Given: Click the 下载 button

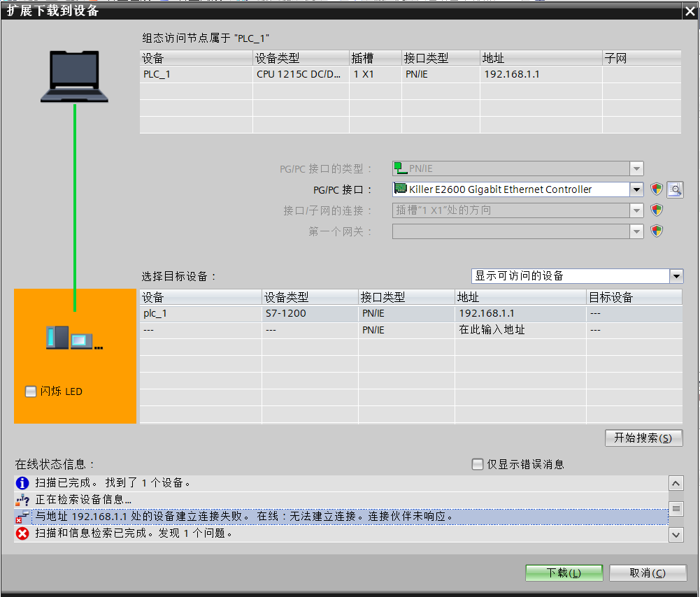Looking at the screenshot, I should coord(564,573).
